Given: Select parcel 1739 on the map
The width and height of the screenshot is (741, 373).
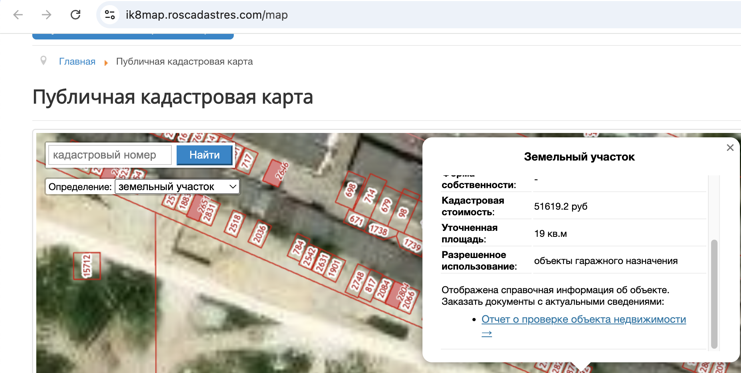Looking at the screenshot, I should (x=412, y=244).
